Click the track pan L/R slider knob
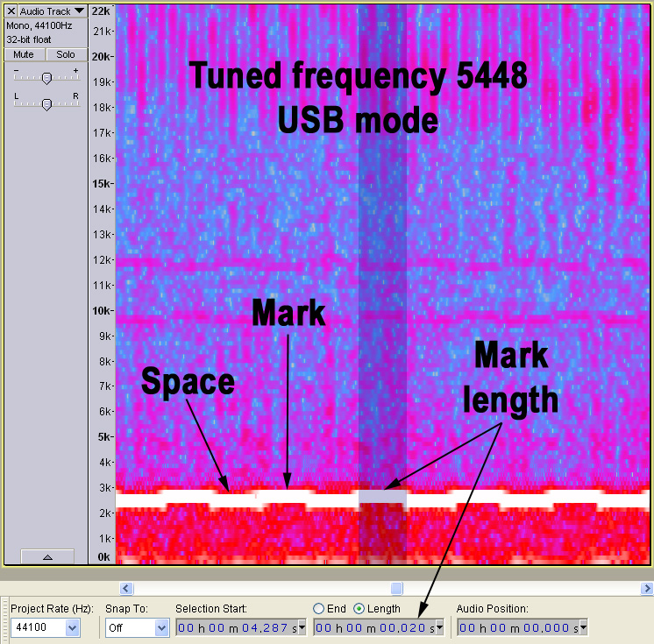Screen dimensions: 654x644 point(46,104)
